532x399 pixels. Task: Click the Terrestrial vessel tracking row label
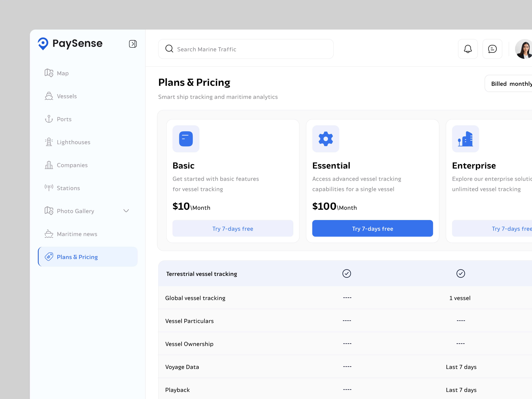[x=202, y=274]
